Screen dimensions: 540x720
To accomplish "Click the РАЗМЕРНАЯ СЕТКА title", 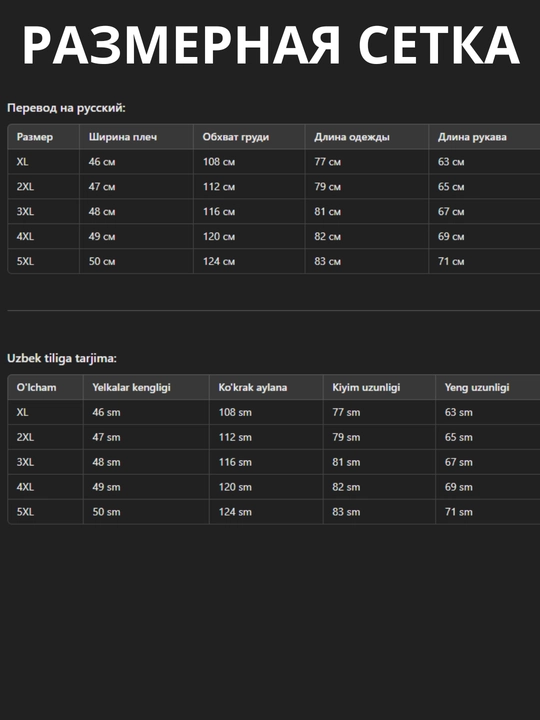I will [x=270, y=45].
